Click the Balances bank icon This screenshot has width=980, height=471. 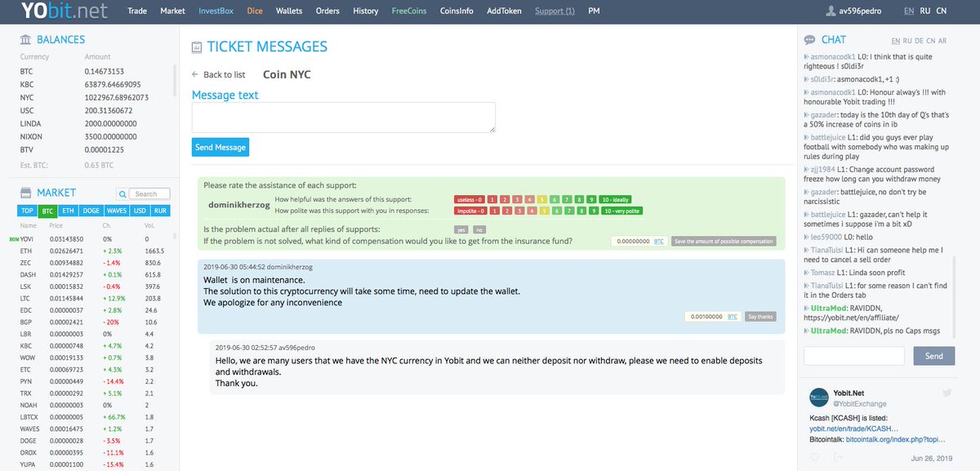click(26, 40)
